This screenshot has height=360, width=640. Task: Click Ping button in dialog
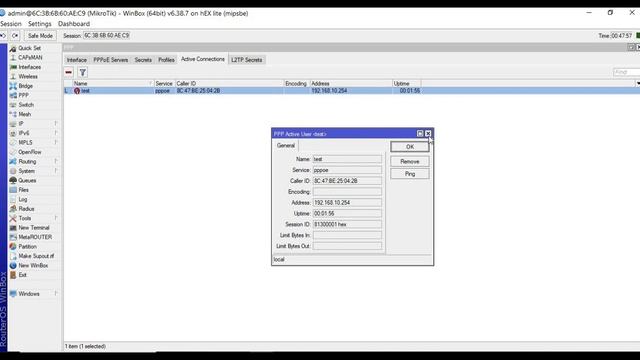pos(410,174)
